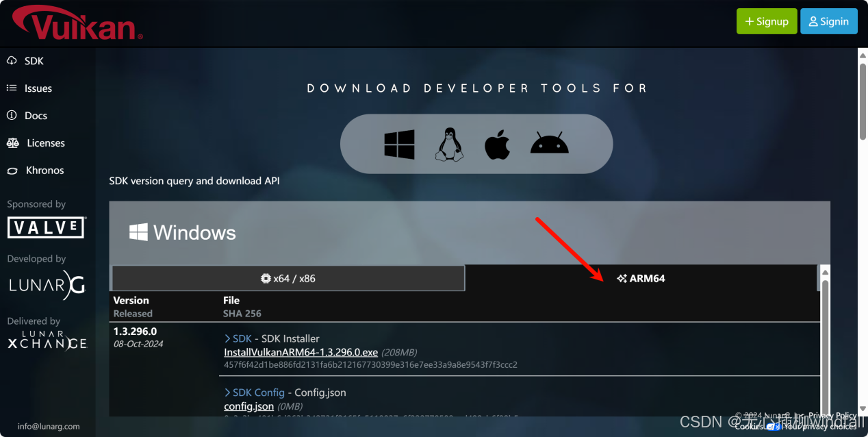Screen dimensions: 868x437
Task: Click the Signin button
Action: pos(829,21)
